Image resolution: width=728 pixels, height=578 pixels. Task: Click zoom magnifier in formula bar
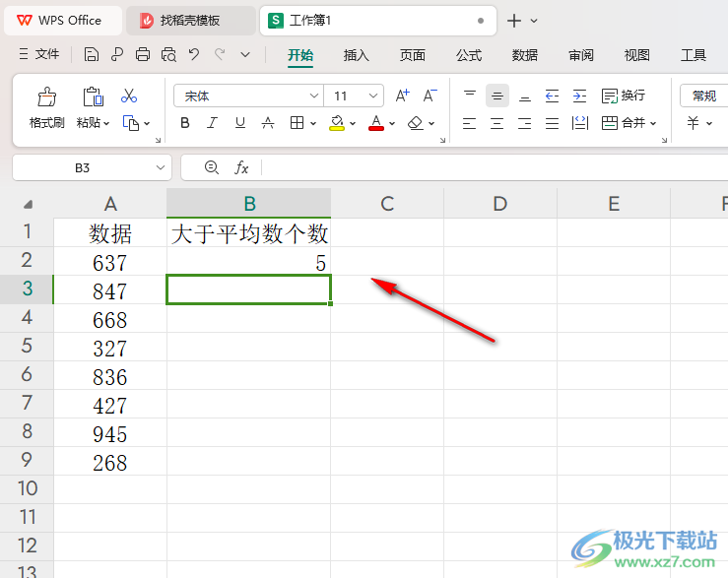212,167
